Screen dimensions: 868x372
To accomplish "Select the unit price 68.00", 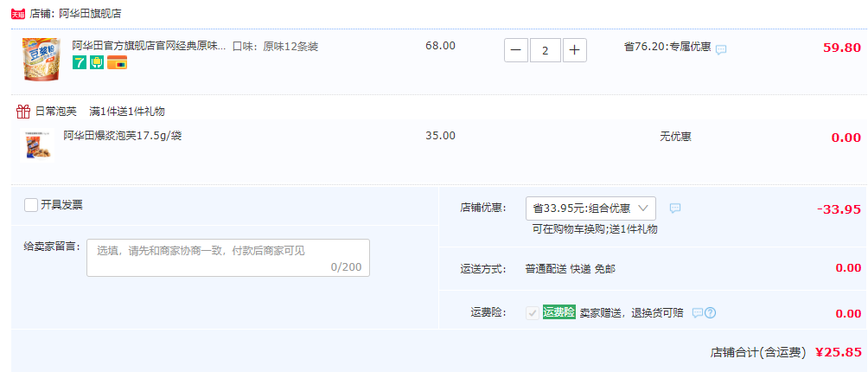I will pyautogui.click(x=441, y=46).
